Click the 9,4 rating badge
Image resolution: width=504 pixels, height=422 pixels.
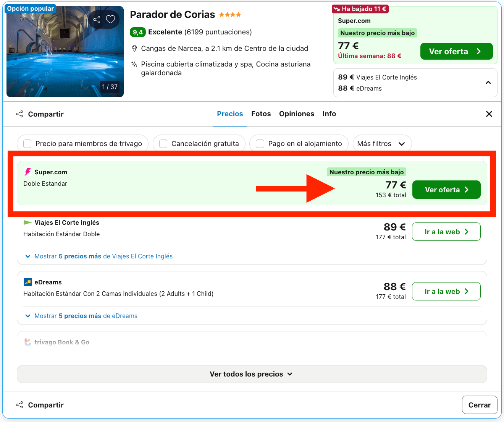(138, 32)
